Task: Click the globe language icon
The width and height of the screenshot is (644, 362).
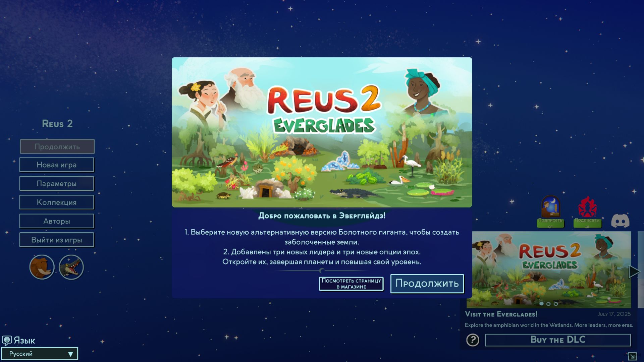Action: 7,341
